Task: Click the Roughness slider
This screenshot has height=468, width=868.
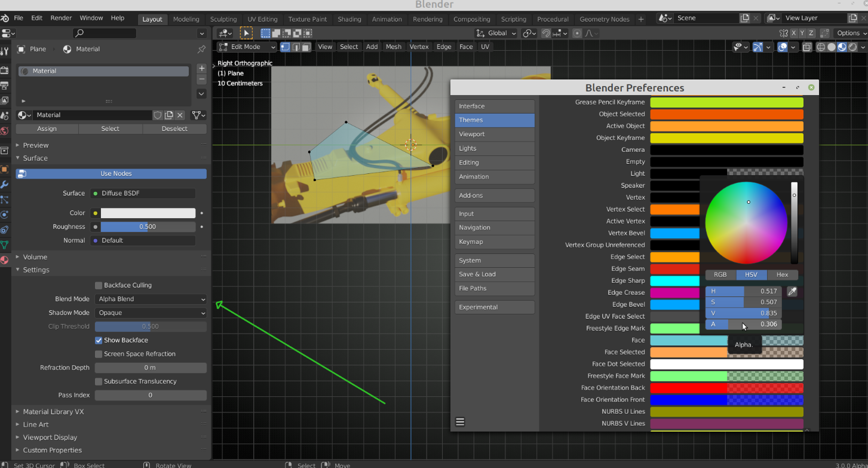Action: tap(148, 227)
